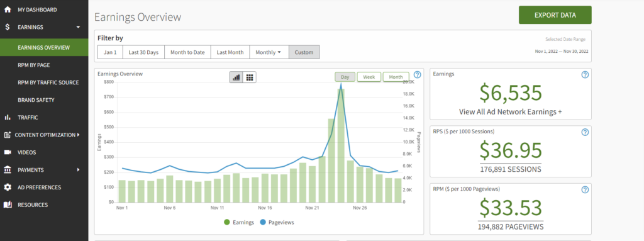
Task: Toggle Earnings series in chart legend
Action: (239, 223)
